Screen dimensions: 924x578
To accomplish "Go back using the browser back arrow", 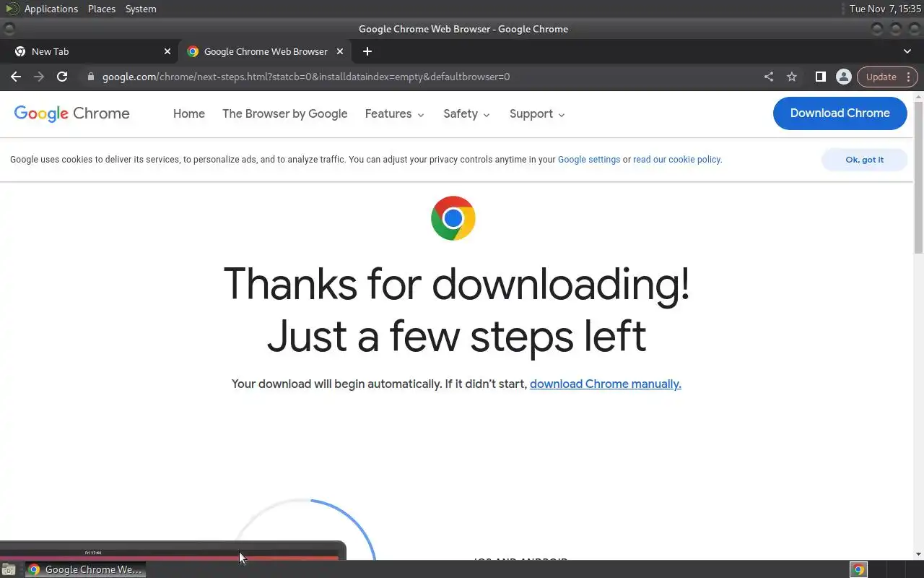I will coord(16,77).
